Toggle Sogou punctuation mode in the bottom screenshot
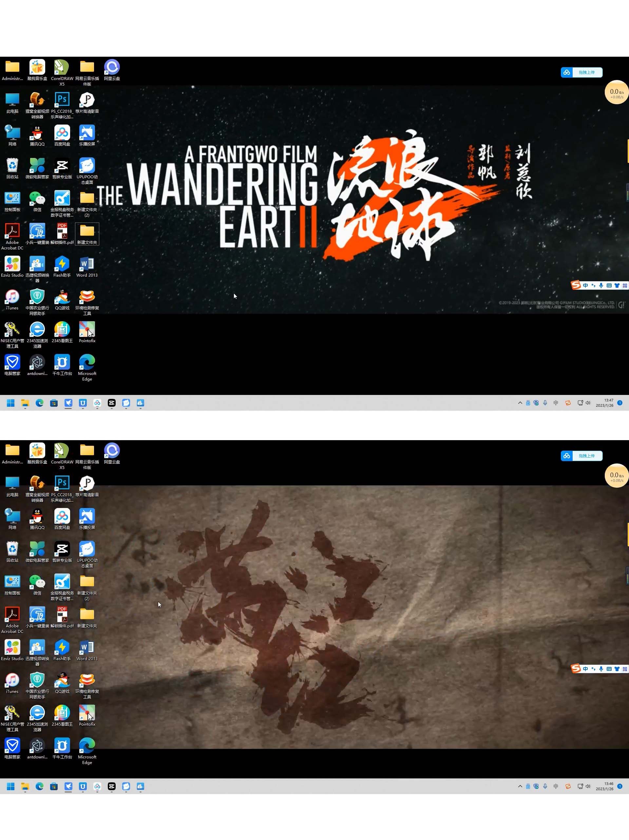This screenshot has width=629, height=840. (593, 669)
